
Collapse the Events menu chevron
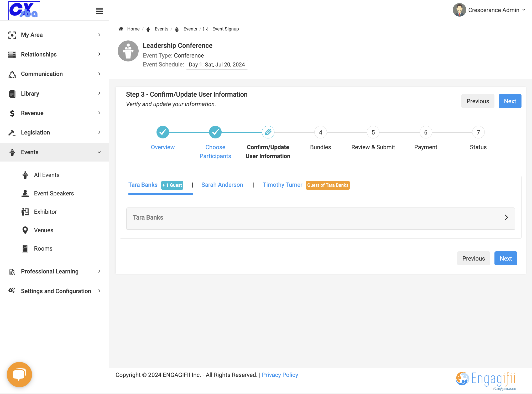tap(99, 152)
